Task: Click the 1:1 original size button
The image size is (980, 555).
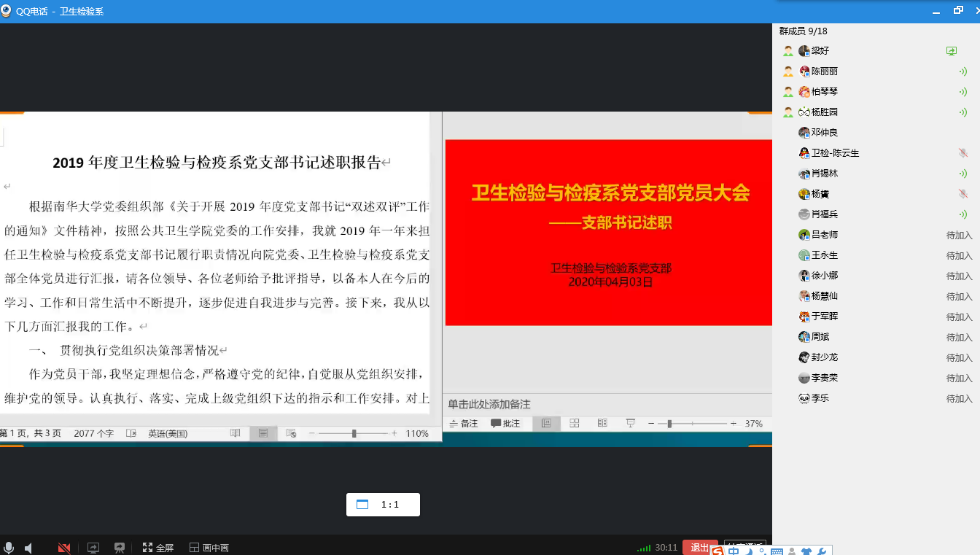Action: click(383, 505)
